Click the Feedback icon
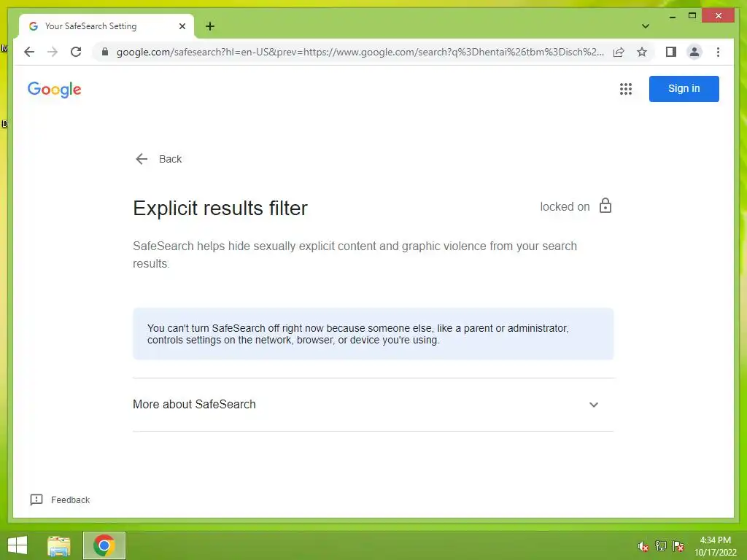Screen dimensions: 747x560 pyautogui.click(x=36, y=499)
